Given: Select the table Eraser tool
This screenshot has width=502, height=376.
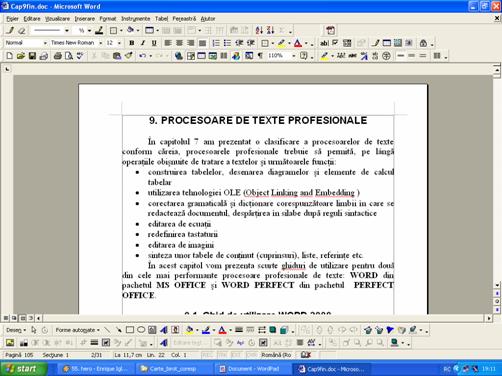Looking at the screenshot, I should tap(22, 31).
